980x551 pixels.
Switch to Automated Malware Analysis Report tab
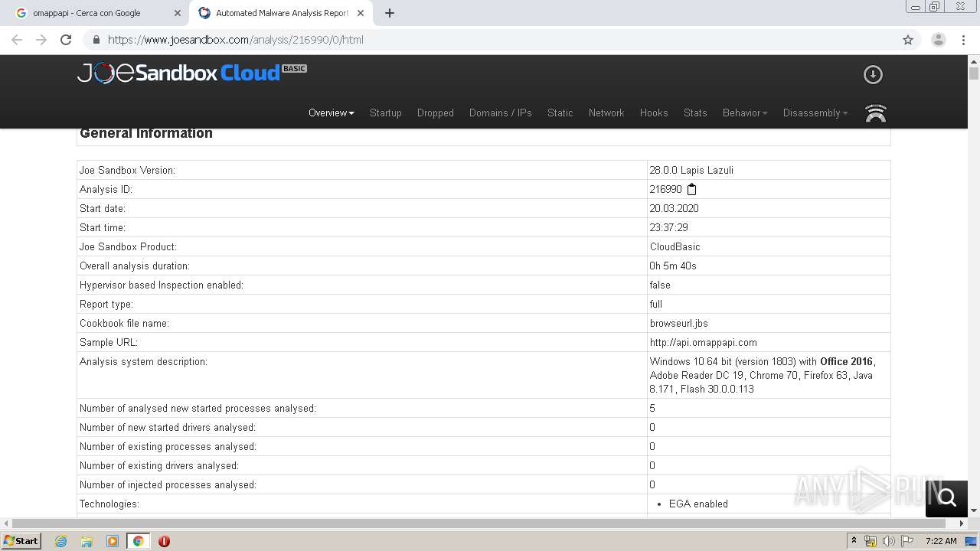click(282, 13)
